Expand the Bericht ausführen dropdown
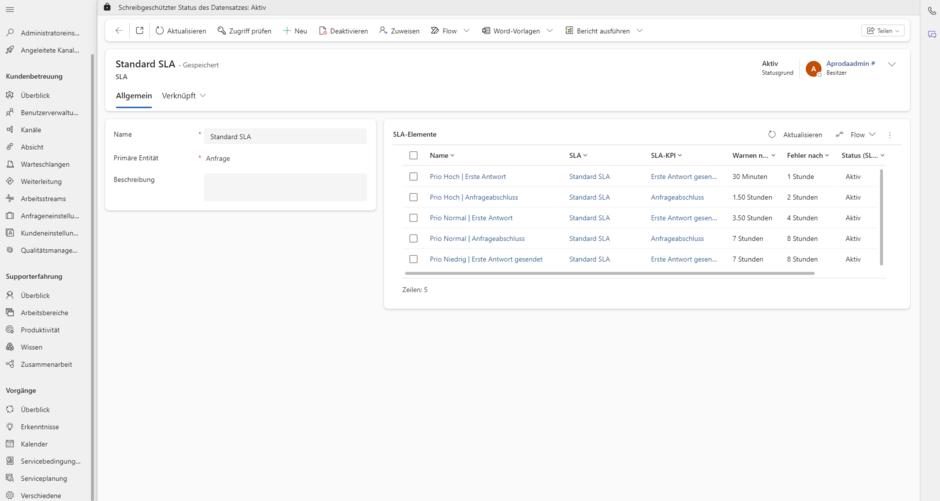 (639, 31)
